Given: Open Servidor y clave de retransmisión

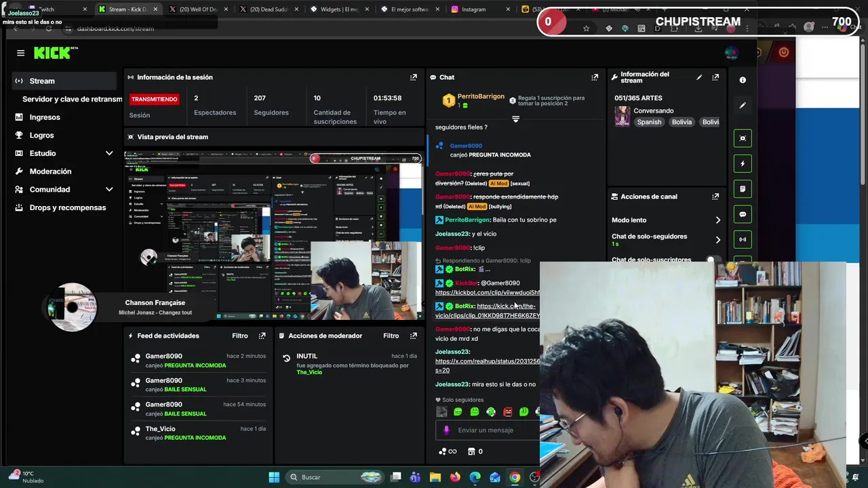Looking at the screenshot, I should 72,99.
